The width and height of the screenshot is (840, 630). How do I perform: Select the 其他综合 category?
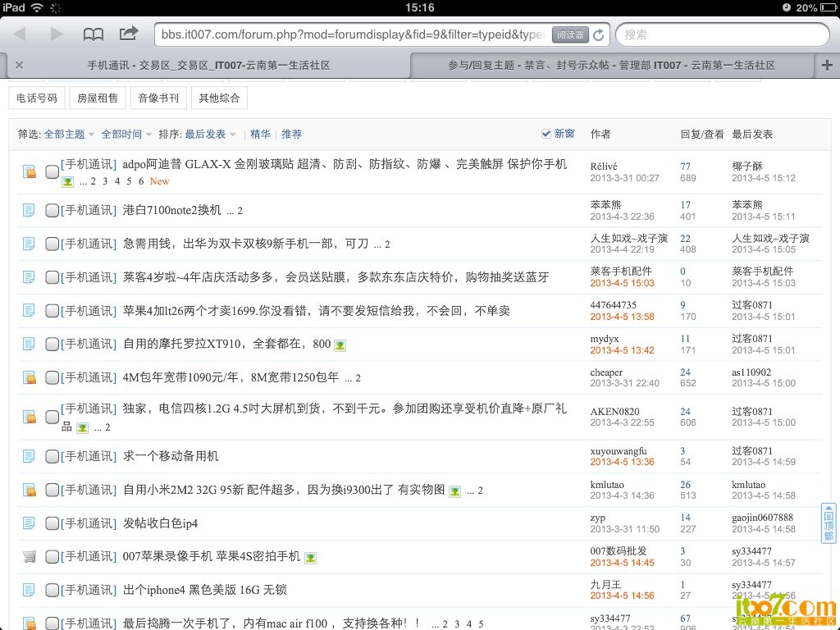coord(219,98)
